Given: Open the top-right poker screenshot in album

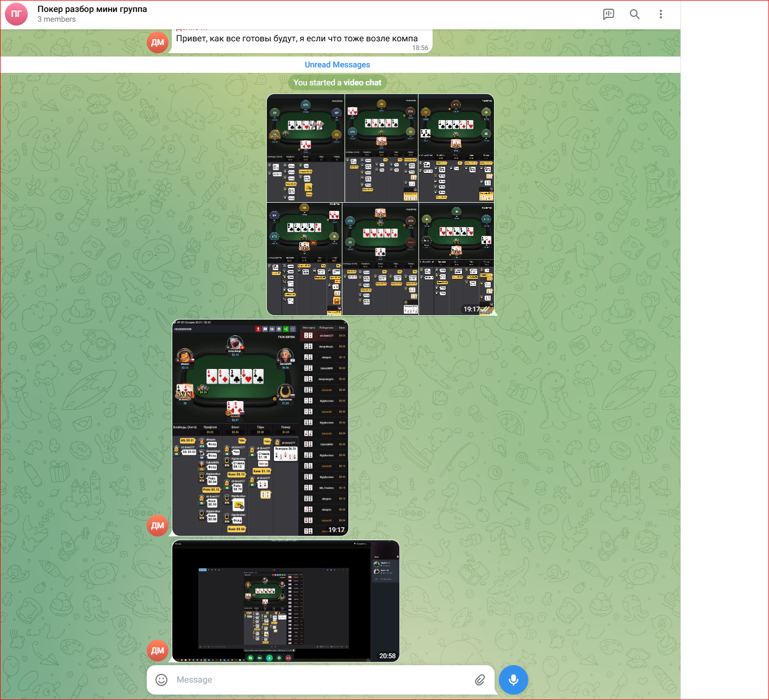Looking at the screenshot, I should pyautogui.click(x=457, y=148).
